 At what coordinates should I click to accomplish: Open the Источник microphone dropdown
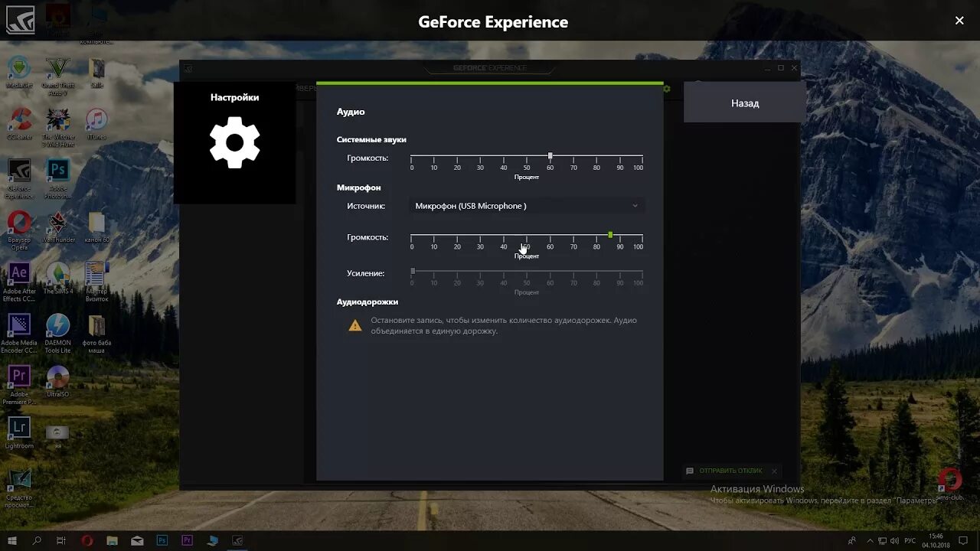point(527,206)
